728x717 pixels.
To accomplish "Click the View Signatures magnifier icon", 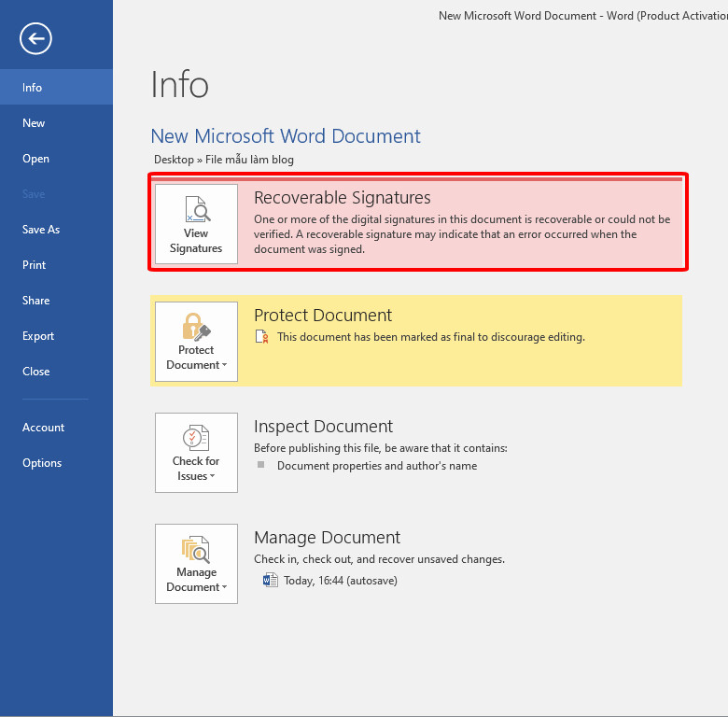I will pyautogui.click(x=196, y=208).
